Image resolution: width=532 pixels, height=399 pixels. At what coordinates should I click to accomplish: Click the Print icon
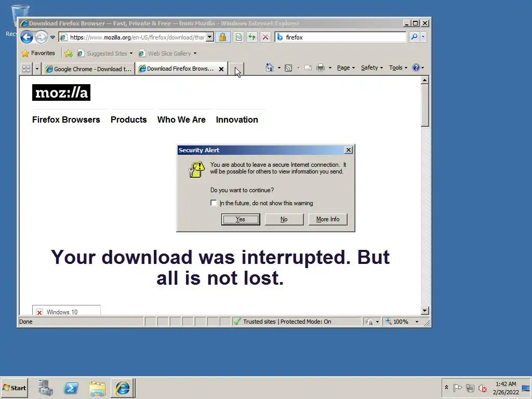click(x=320, y=68)
